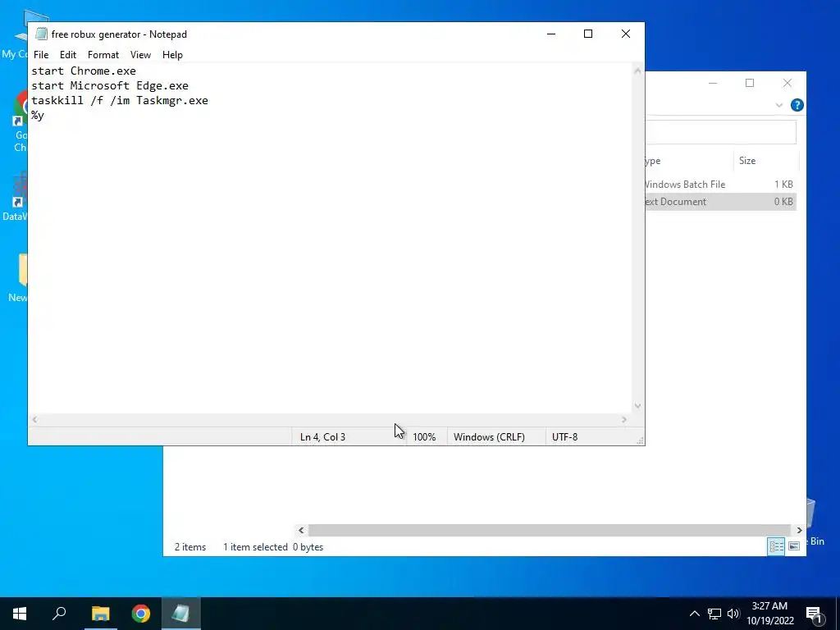Click Notepad horizontal scrollbar right arrow
Viewport: 840px width, 630px height.
[x=624, y=419]
